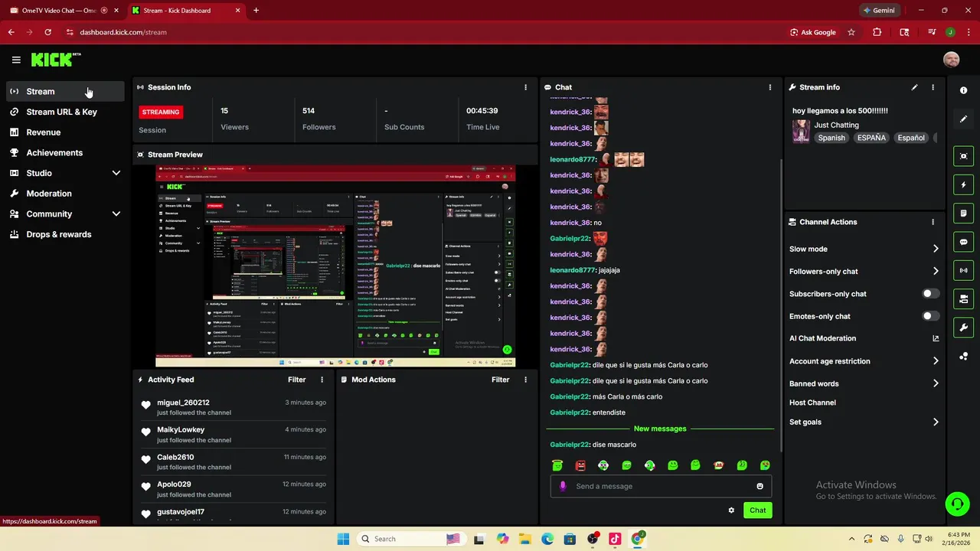Click the green support headset bubble
The height and width of the screenshot is (551, 980).
click(x=957, y=504)
